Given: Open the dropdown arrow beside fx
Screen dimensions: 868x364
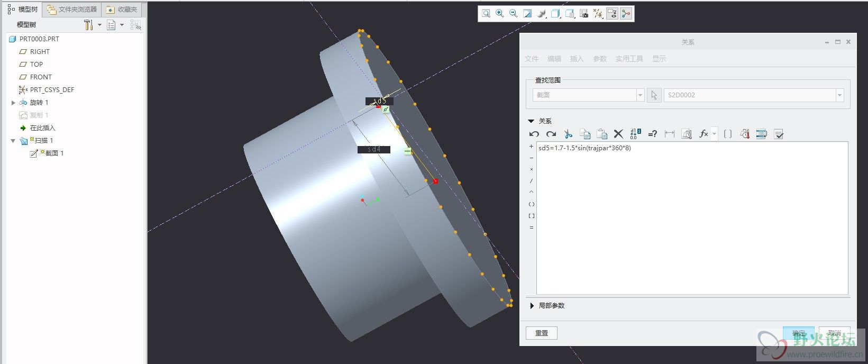Looking at the screenshot, I should pos(715,134).
